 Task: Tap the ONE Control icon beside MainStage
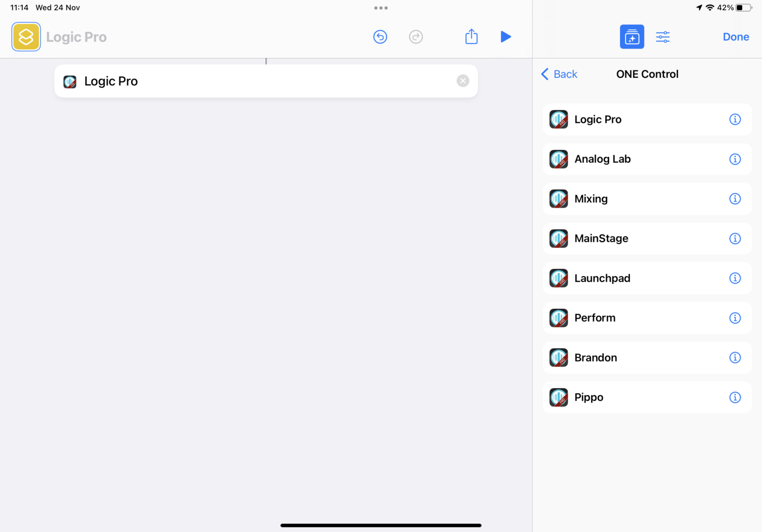point(559,238)
